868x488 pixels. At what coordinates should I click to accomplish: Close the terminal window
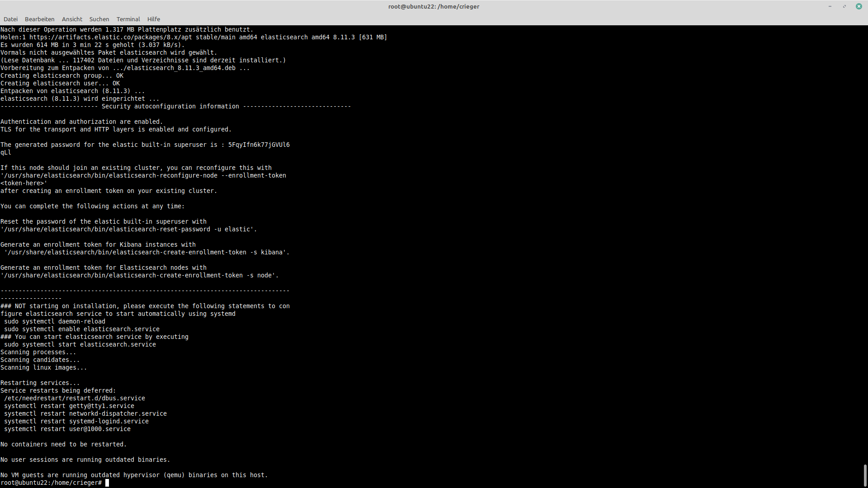click(x=859, y=6)
